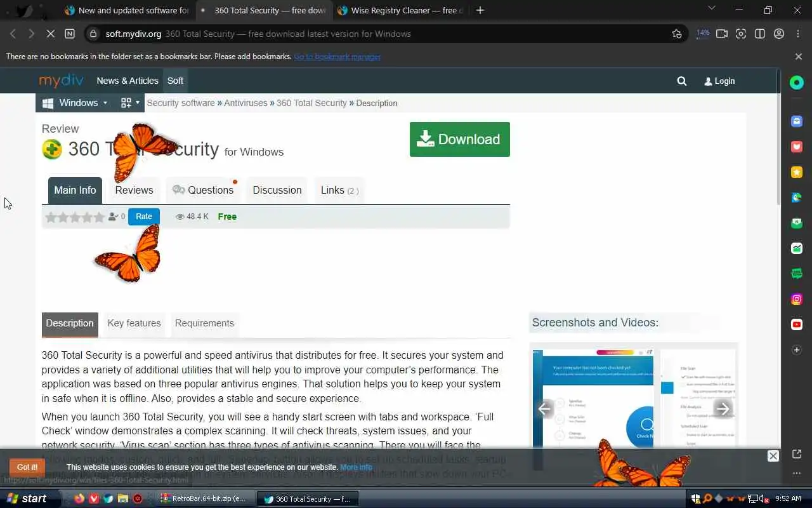Select the Requirements sub-tab
812x508 pixels.
pyautogui.click(x=204, y=323)
